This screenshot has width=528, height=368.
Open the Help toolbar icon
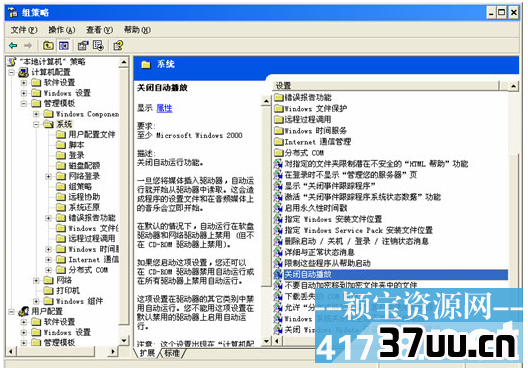(118, 45)
